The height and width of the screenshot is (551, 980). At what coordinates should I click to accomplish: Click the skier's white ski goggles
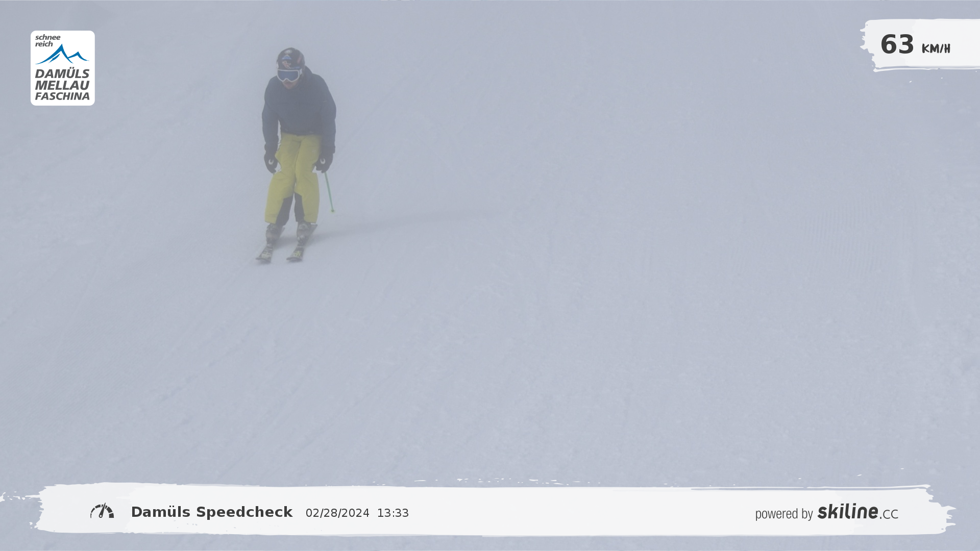coord(288,75)
